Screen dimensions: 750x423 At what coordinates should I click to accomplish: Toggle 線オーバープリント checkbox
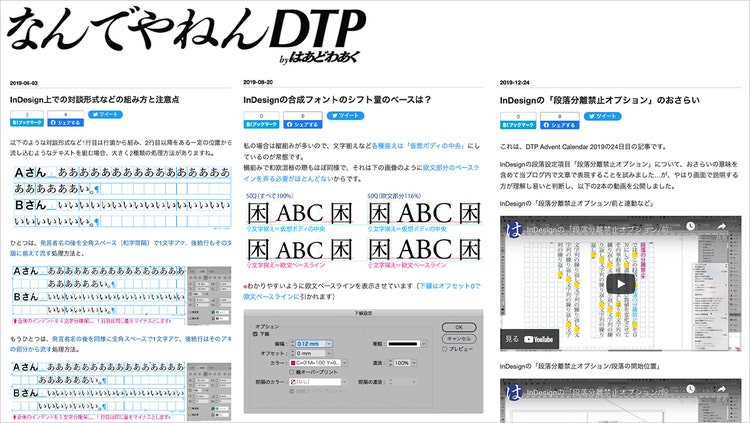[x=292, y=372]
